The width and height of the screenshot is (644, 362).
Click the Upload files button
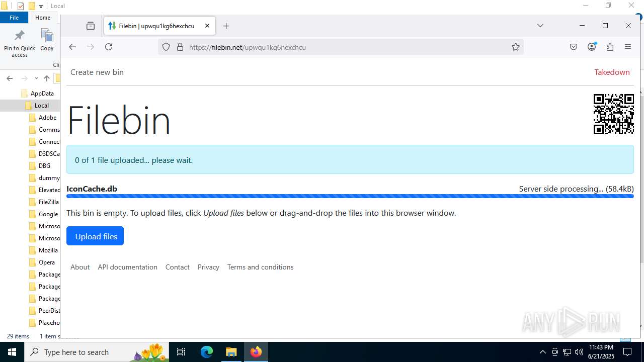click(95, 236)
